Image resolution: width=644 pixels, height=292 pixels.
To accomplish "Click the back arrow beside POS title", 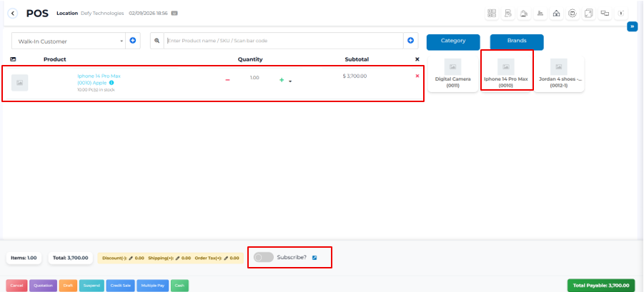I will tap(13, 13).
